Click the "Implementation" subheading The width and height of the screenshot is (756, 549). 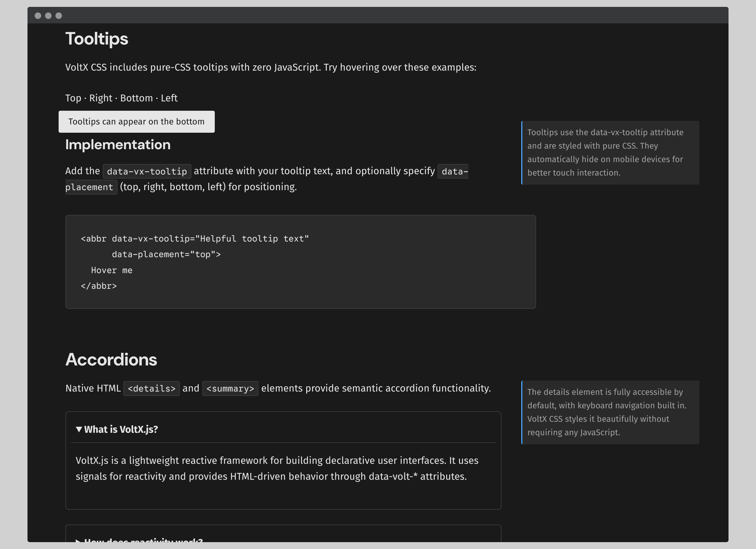pos(118,145)
